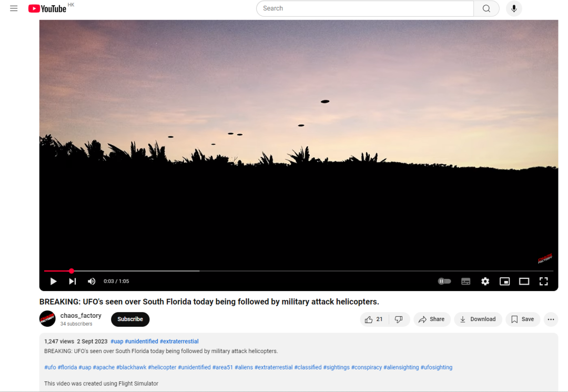Like the video with thumbs up
Viewport: 568px width, 392px height.
tap(373, 319)
